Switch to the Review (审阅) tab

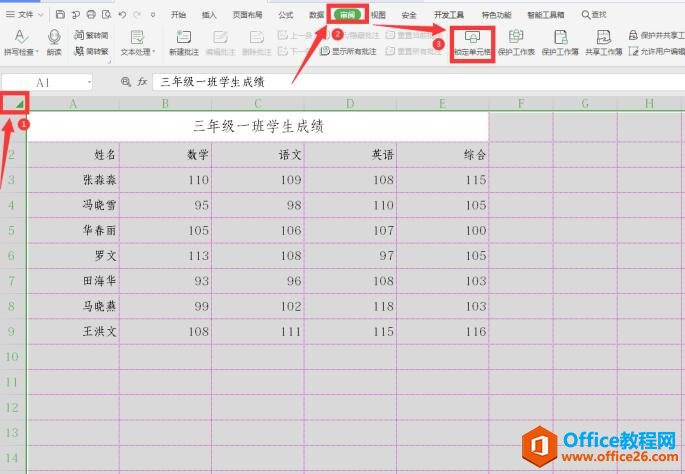pos(347,15)
